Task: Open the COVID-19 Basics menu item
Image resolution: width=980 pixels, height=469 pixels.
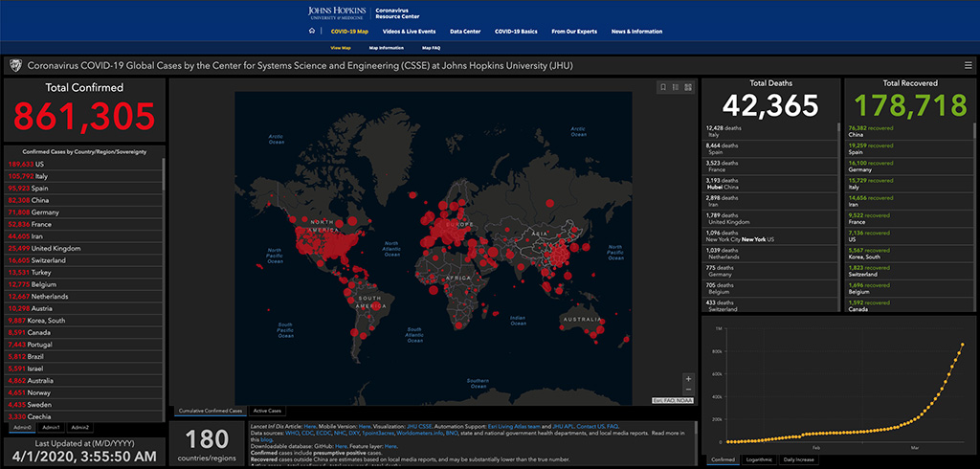Action: 516,32
